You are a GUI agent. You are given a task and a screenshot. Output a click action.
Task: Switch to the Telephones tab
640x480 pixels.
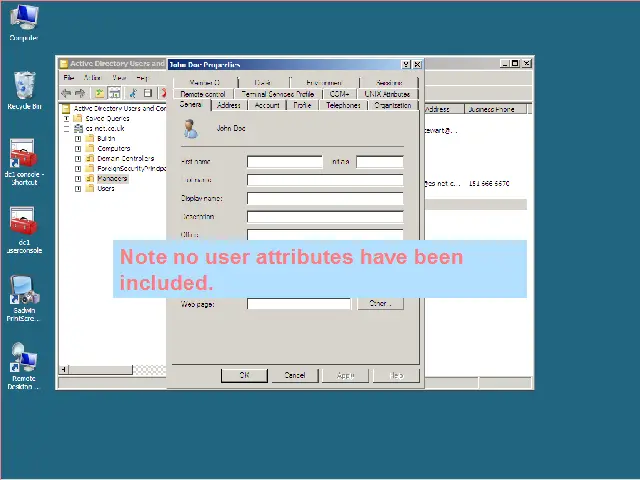[x=343, y=105]
